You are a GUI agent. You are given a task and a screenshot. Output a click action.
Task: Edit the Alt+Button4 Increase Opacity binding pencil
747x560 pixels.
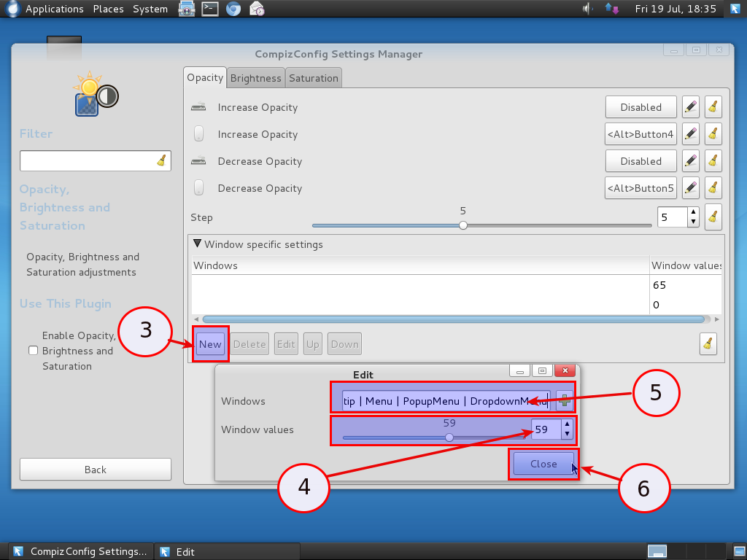[690, 134]
